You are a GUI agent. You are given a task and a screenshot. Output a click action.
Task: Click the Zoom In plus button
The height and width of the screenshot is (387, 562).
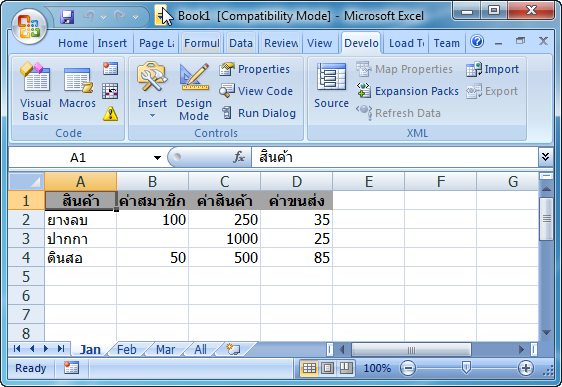(x=526, y=368)
